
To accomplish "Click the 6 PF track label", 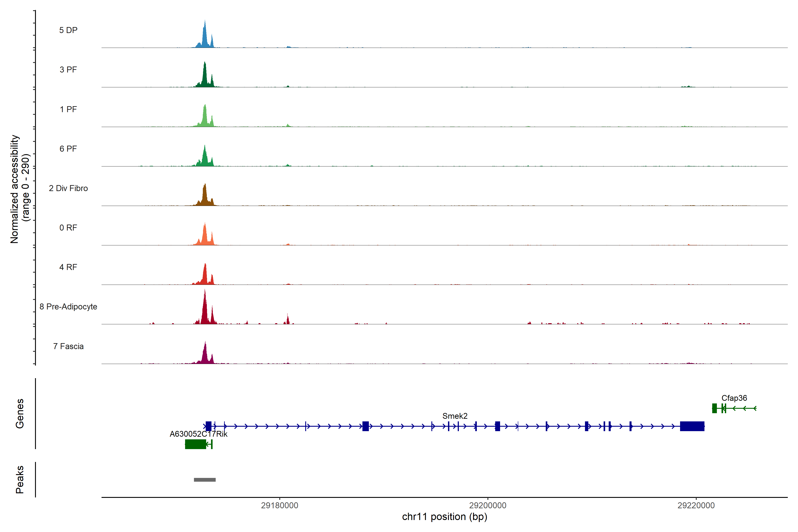I will (68, 149).
